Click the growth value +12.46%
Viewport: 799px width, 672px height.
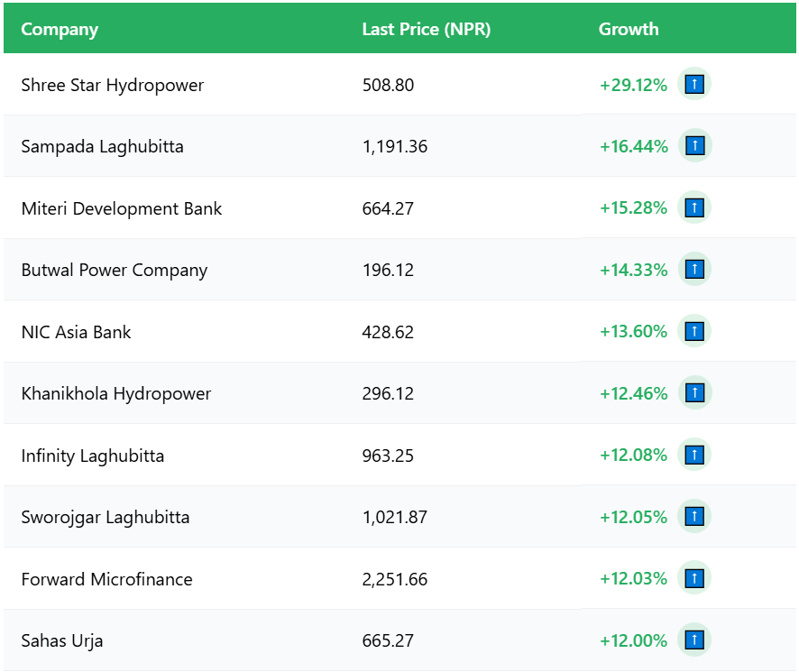(633, 393)
